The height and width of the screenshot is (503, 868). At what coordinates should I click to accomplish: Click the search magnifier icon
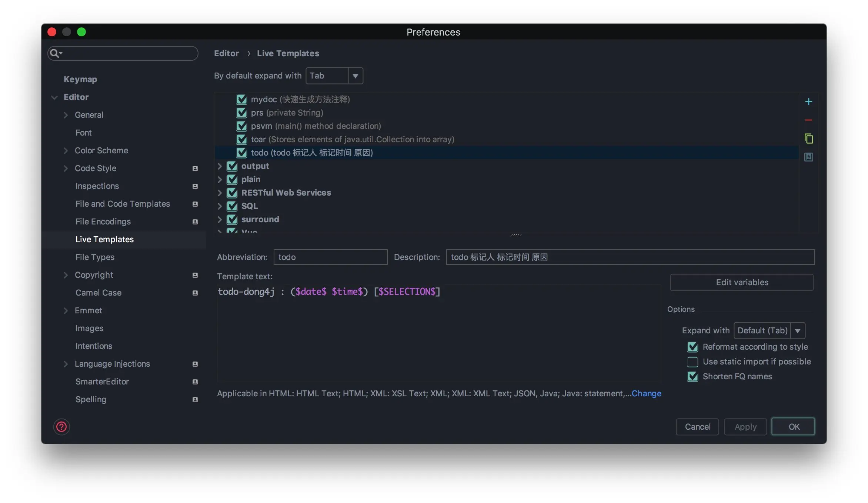pyautogui.click(x=55, y=53)
